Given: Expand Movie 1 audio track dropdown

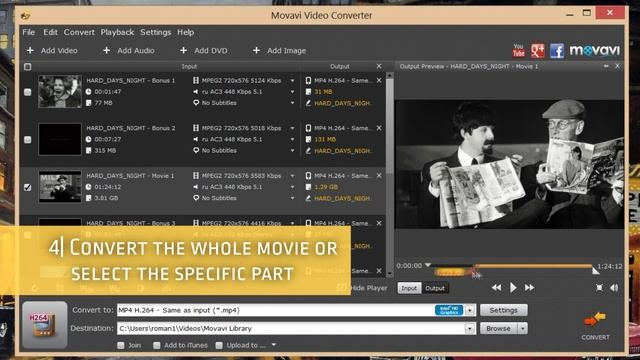Looking at the screenshot, I should 292,187.
